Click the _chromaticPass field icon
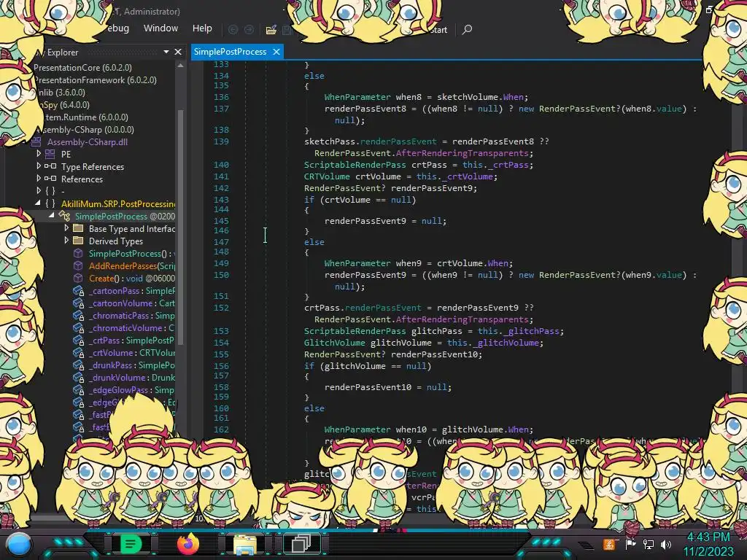The width and height of the screenshot is (747, 560). [78, 316]
